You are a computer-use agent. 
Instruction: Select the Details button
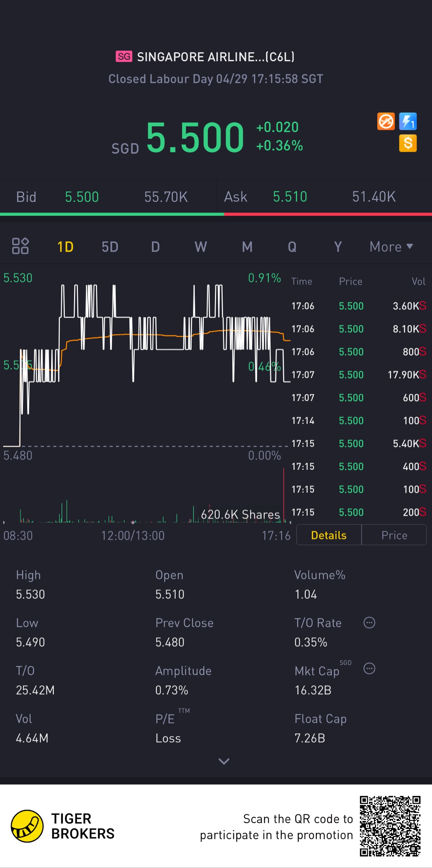329,535
